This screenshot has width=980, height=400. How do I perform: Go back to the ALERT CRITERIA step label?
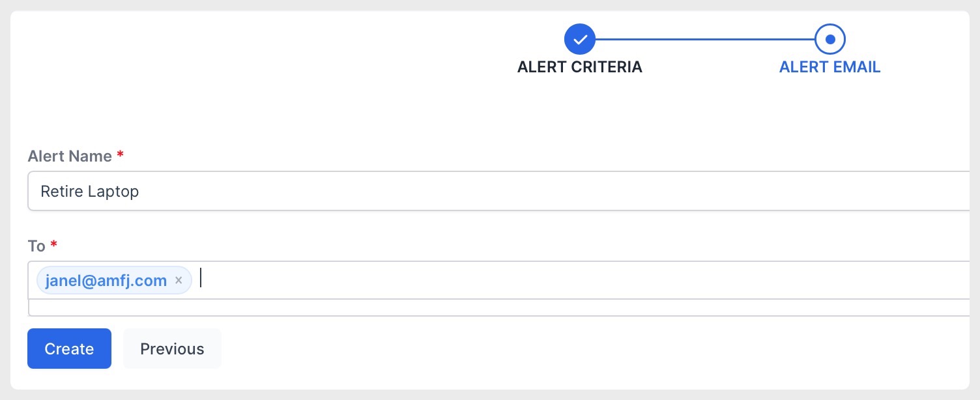coord(580,67)
